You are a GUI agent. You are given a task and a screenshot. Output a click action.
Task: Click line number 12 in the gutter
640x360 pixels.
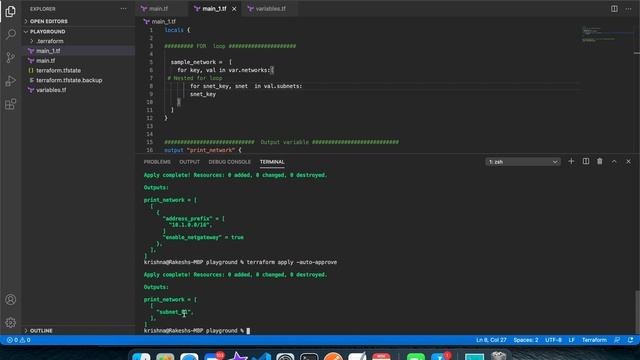(x=149, y=118)
